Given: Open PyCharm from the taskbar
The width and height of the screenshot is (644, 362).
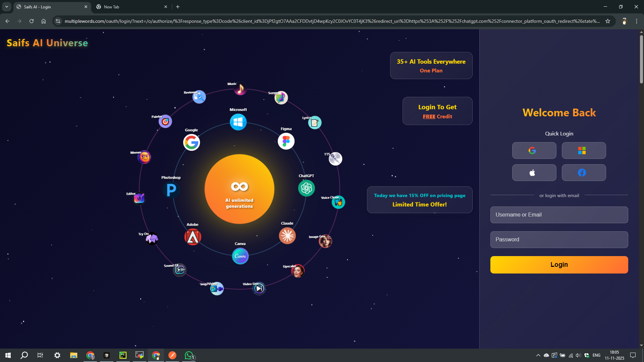Looking at the screenshot, I should (x=123, y=355).
